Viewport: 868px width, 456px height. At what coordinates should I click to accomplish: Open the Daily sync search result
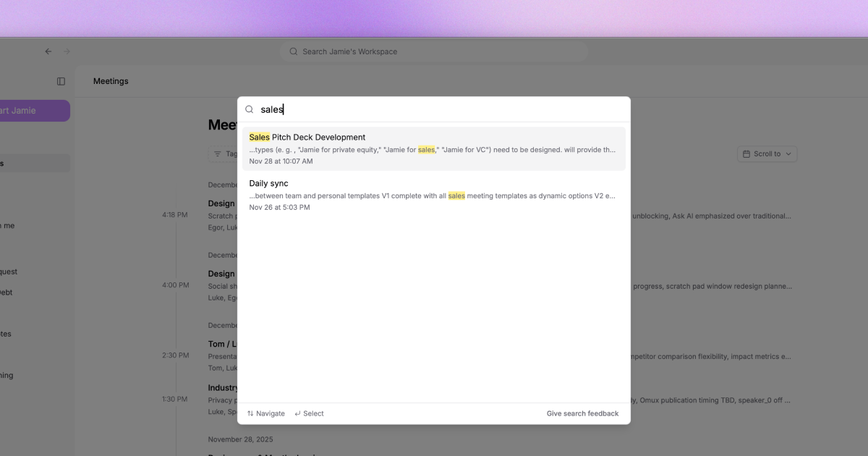point(434,195)
